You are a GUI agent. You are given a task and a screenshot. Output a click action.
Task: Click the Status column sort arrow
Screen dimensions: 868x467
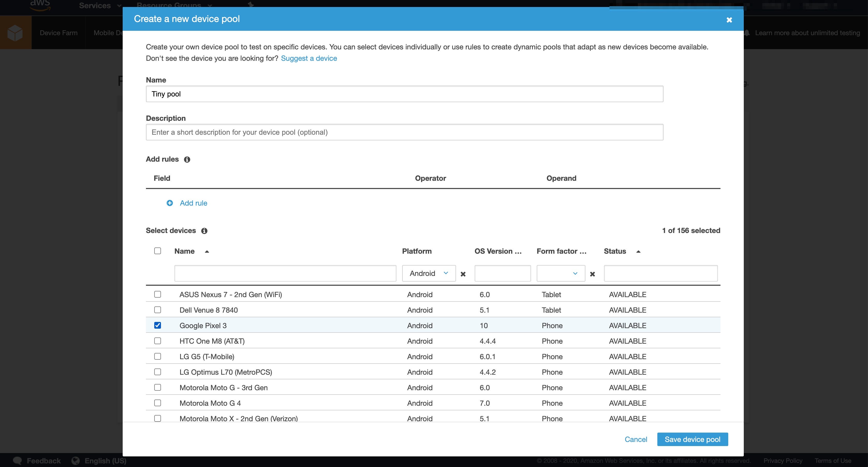[x=638, y=252]
